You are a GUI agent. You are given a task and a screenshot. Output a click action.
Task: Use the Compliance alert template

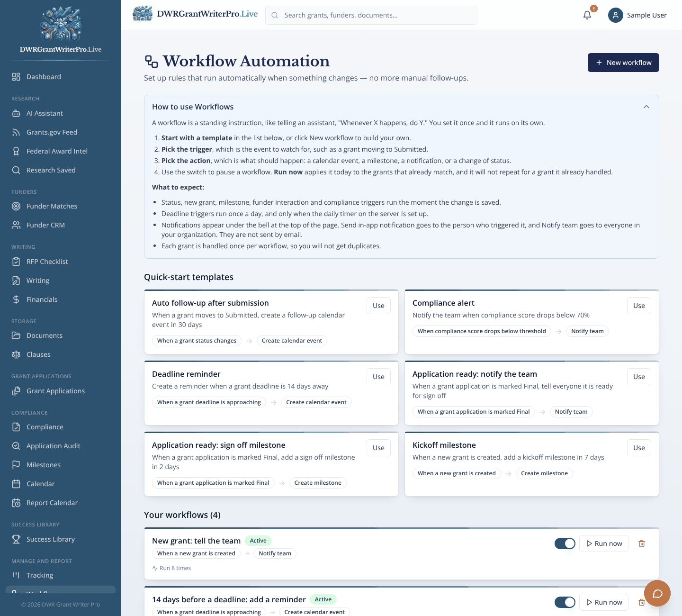[x=639, y=306]
